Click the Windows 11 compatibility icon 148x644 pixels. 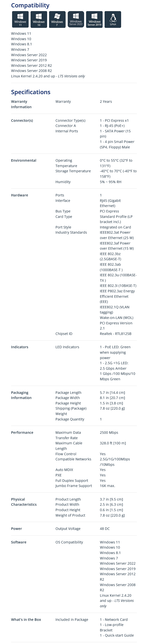coord(20,19)
